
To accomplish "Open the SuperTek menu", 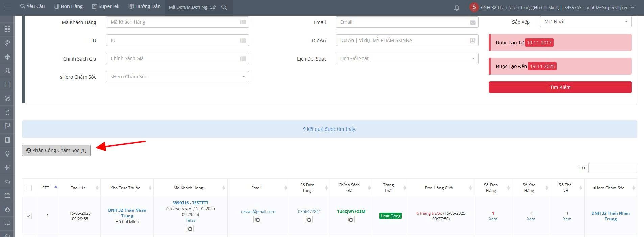I will [106, 6].
